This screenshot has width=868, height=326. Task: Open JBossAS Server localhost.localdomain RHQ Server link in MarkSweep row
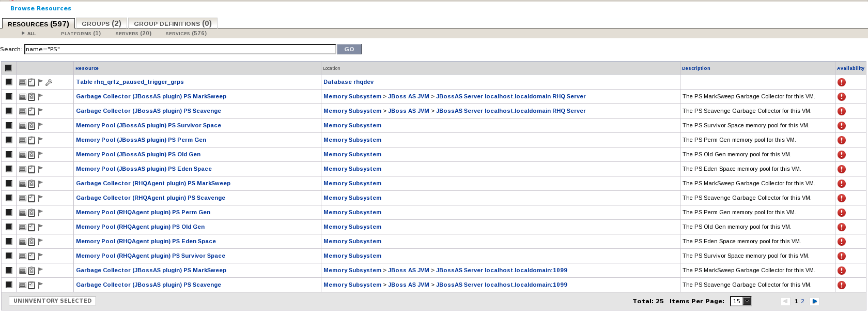point(511,96)
